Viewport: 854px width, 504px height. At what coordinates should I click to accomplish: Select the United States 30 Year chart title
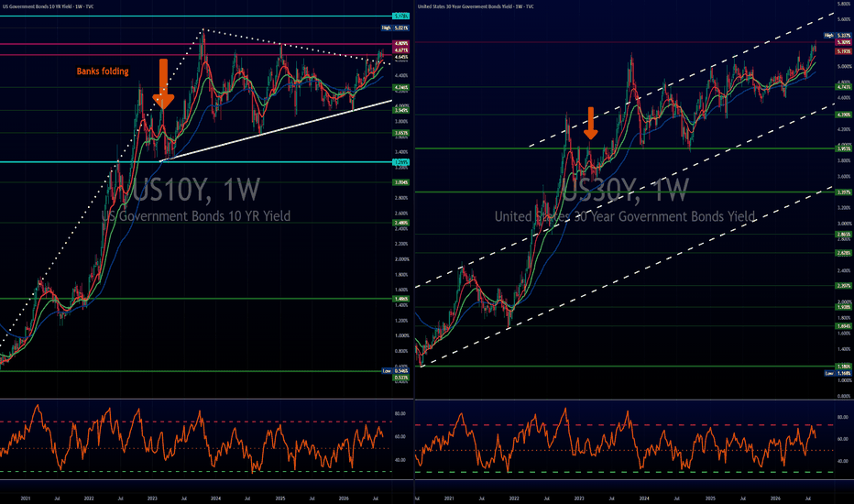tap(476, 6)
